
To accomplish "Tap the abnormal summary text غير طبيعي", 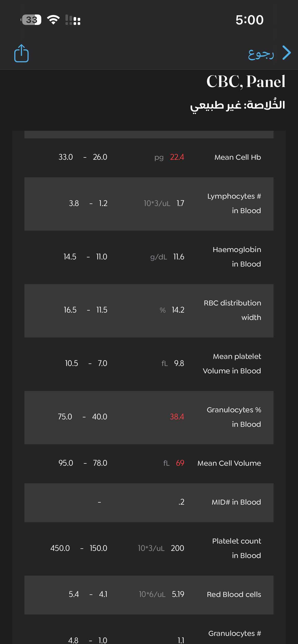I will (216, 106).
